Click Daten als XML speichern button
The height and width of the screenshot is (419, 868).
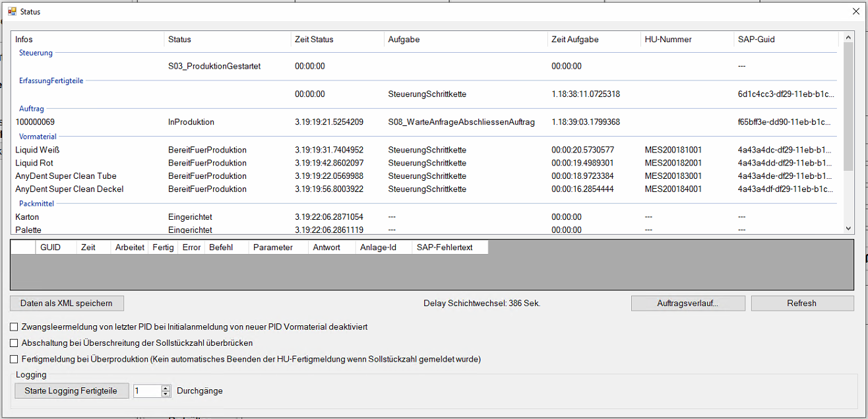tap(67, 304)
